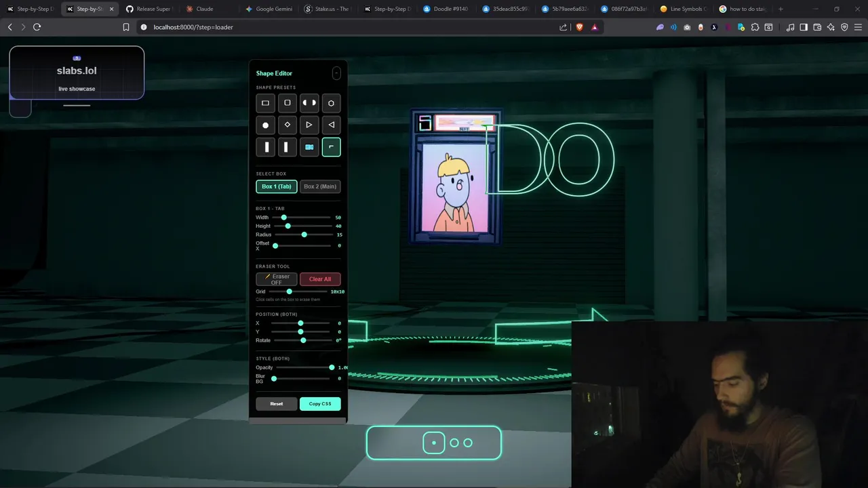
Task: Click the Clear All button
Action: (x=320, y=279)
